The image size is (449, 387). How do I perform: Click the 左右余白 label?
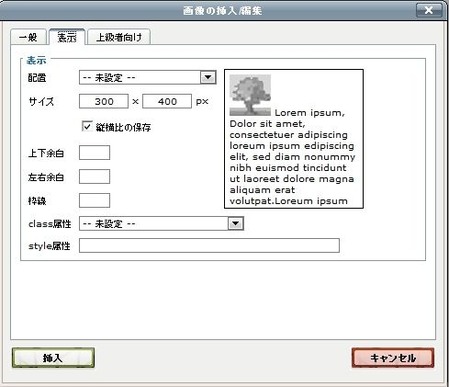tap(46, 177)
